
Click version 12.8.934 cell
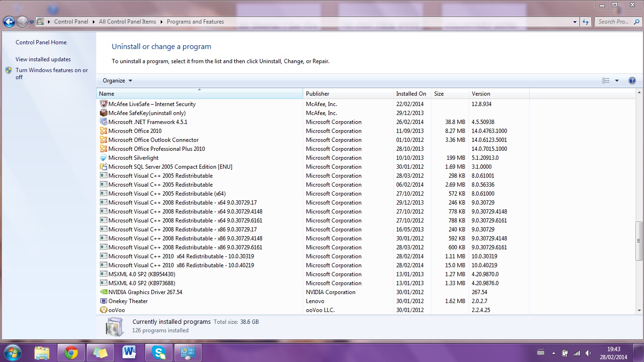click(x=481, y=104)
